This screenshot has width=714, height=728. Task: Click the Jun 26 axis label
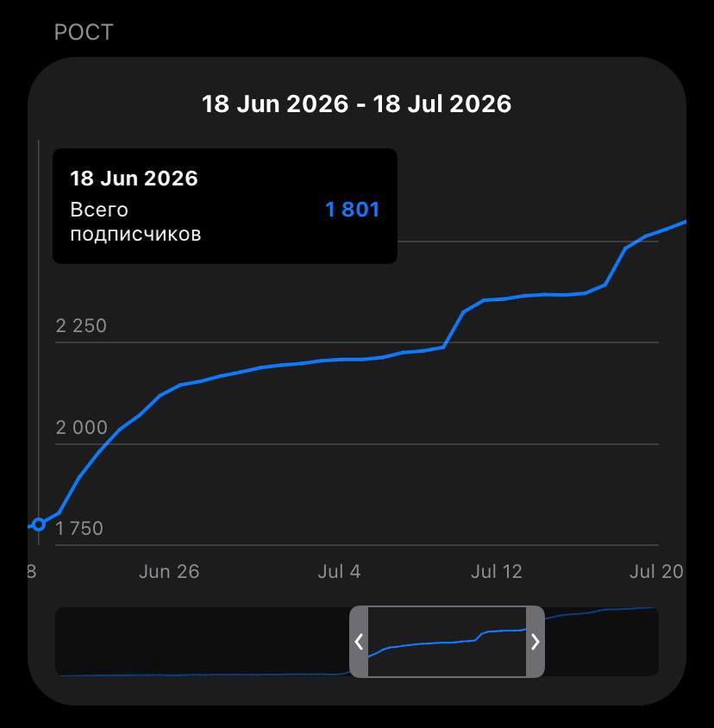pos(169,572)
